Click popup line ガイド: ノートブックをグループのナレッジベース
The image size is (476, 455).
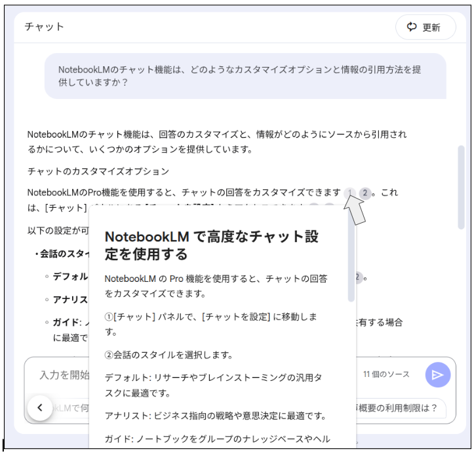[x=218, y=439]
